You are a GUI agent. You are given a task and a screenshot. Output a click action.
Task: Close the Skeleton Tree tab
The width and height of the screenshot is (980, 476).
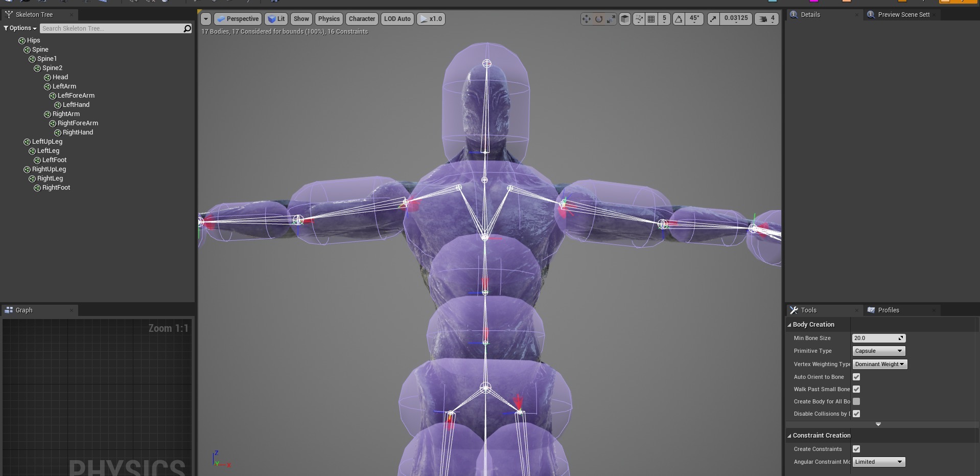click(72, 14)
